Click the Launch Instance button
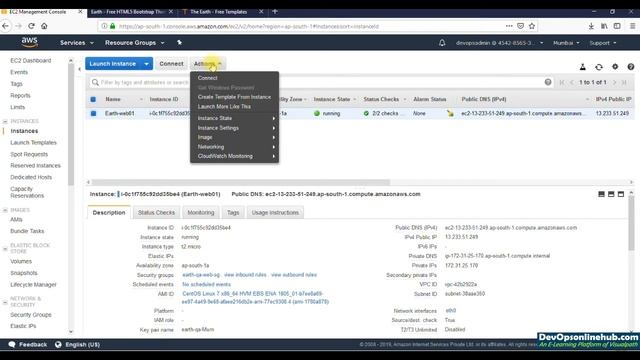Image resolution: width=640 pixels, height=360 pixels. (113, 64)
